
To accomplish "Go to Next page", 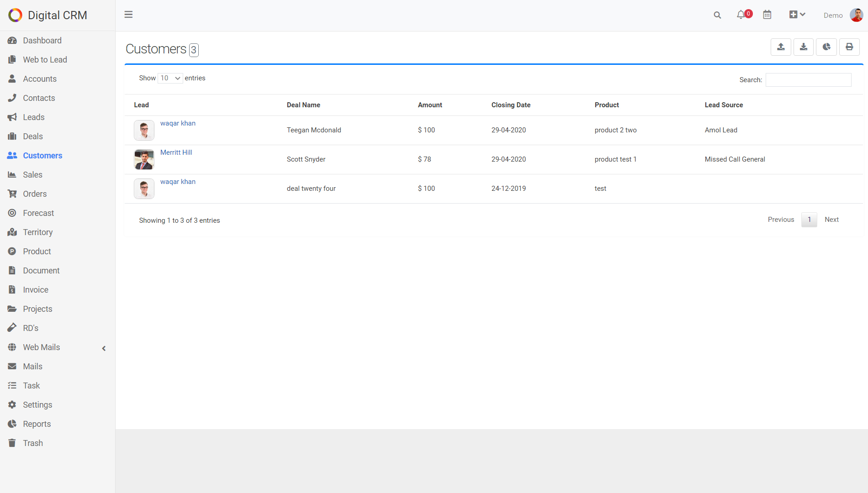I will pyautogui.click(x=831, y=220).
